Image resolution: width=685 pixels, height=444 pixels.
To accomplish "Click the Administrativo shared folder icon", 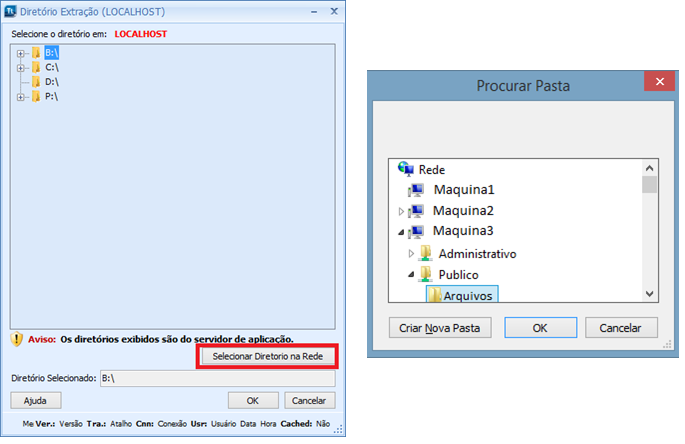I will tap(425, 253).
